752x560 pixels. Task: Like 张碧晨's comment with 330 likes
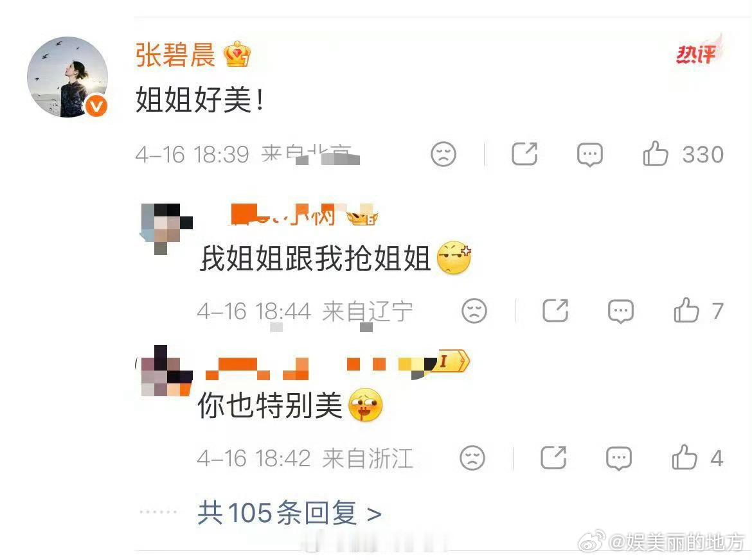tap(655, 153)
